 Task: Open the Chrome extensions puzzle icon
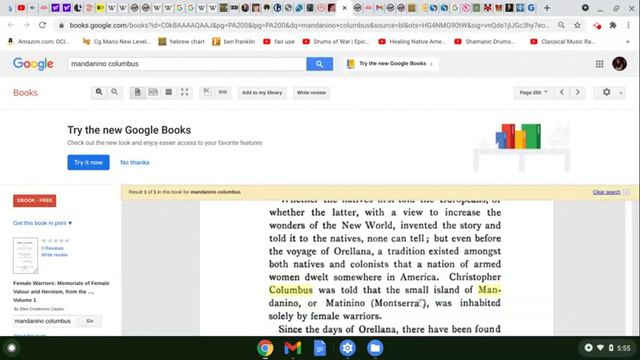(x=613, y=25)
